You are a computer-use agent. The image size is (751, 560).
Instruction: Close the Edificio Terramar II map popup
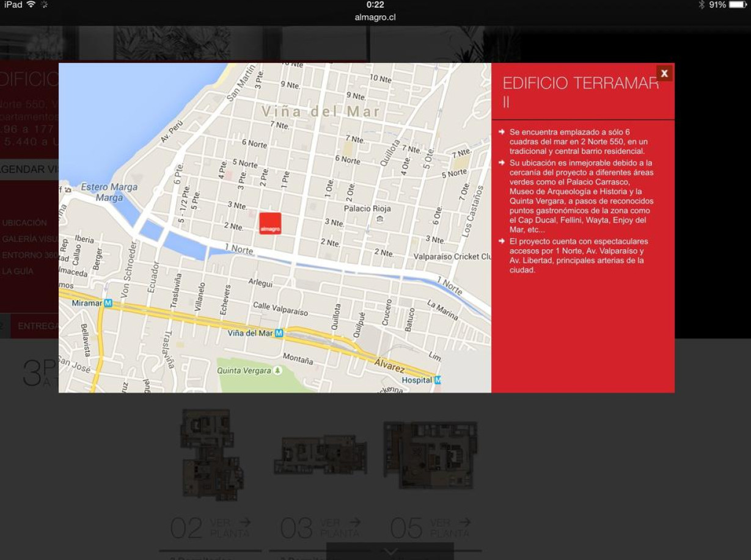click(664, 73)
